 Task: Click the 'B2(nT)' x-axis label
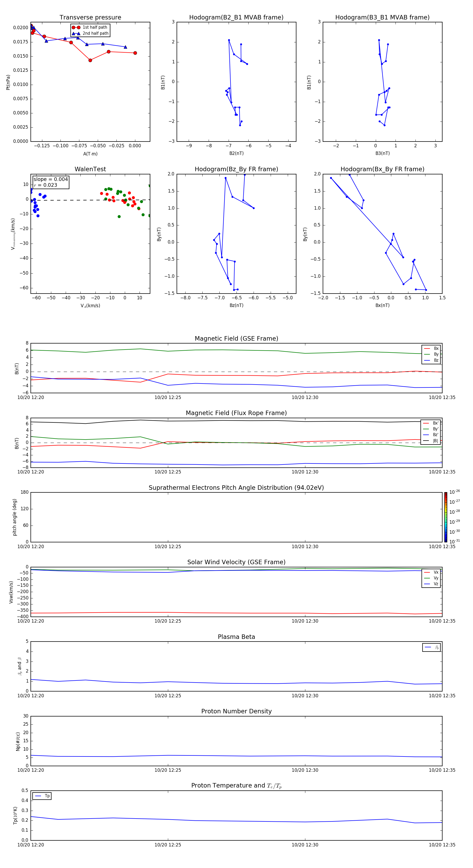[236, 153]
